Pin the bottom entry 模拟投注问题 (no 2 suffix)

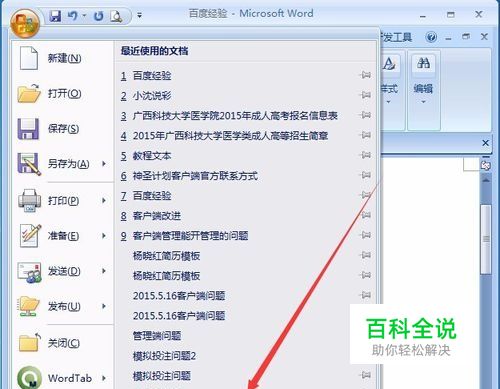click(366, 375)
